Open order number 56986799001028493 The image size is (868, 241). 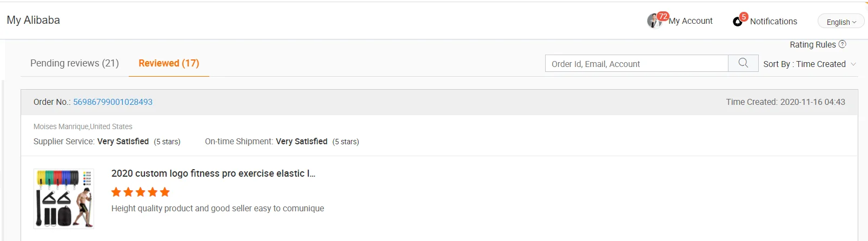click(112, 102)
